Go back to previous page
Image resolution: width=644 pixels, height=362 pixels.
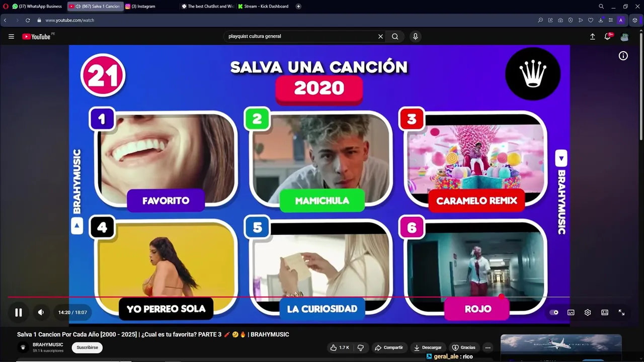pyautogui.click(x=5, y=20)
